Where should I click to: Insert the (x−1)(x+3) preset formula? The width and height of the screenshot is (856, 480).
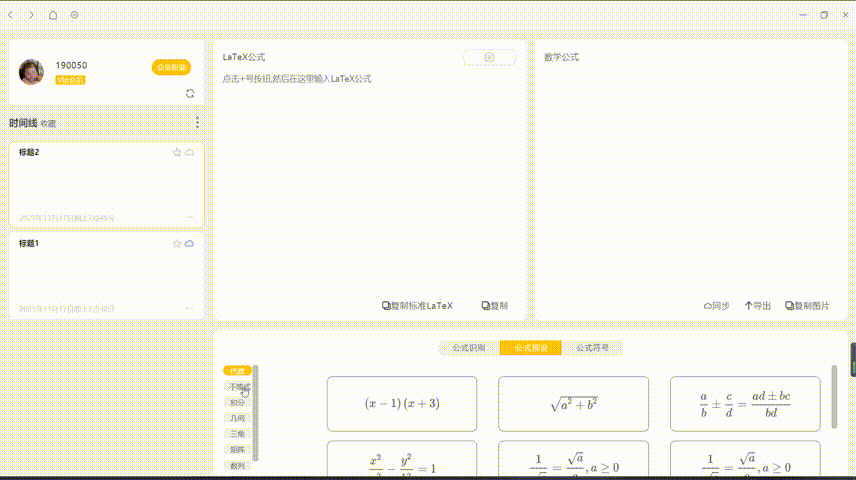coord(402,404)
